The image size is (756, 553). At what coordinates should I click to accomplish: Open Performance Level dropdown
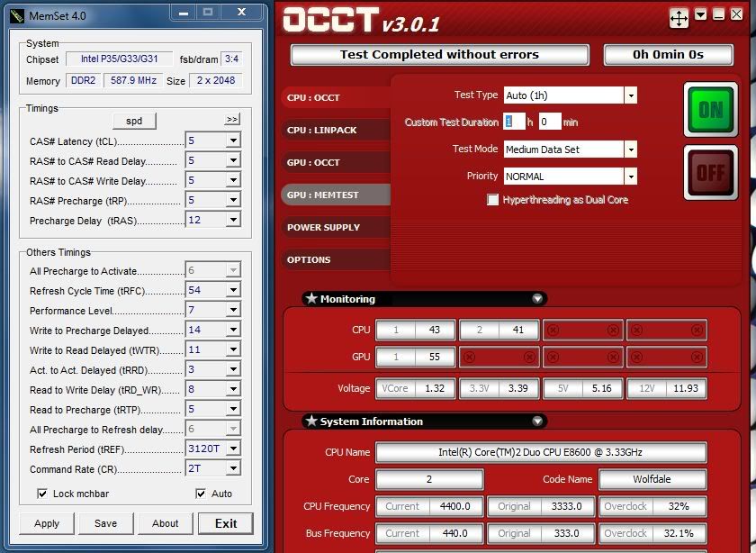coord(233,310)
